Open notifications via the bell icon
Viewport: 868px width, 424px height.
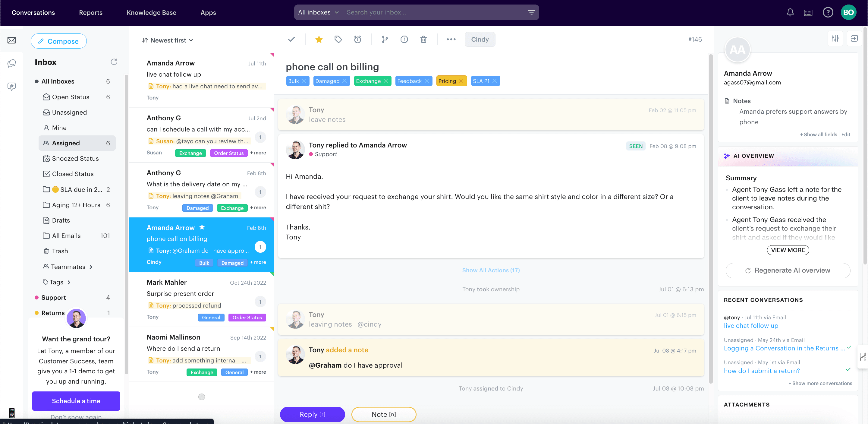click(x=790, y=12)
